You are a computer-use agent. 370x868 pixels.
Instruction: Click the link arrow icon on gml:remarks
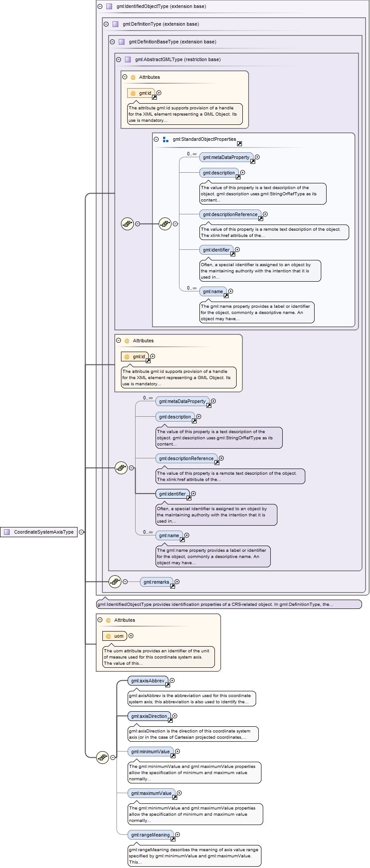[172, 586]
